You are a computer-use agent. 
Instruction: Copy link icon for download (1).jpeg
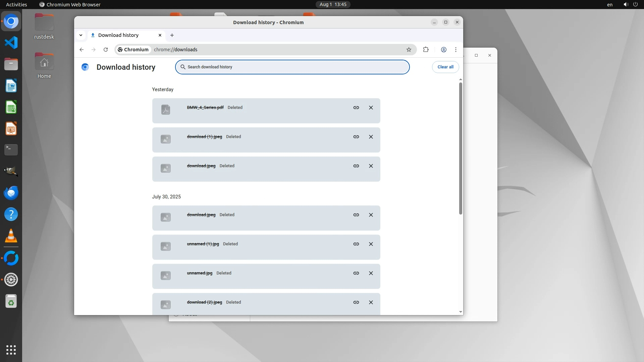click(x=356, y=137)
